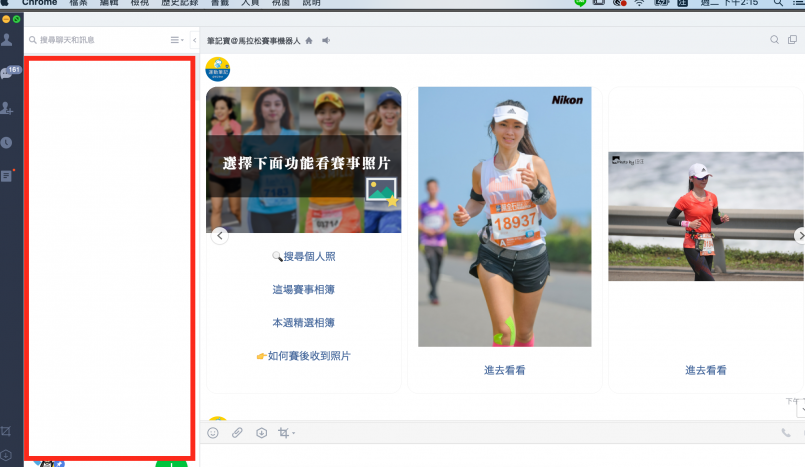Start screen capture from the sidebar
Image resolution: width=805 pixels, height=467 pixels.
6,431
